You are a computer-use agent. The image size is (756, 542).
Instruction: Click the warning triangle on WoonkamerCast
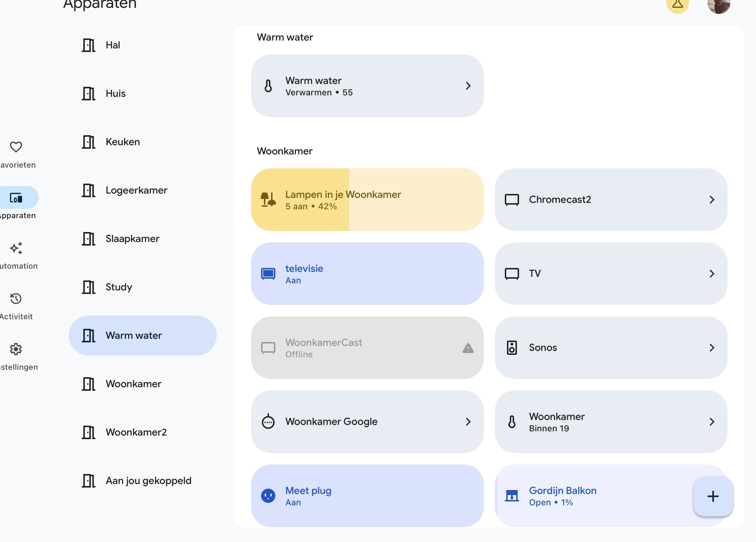tap(468, 348)
